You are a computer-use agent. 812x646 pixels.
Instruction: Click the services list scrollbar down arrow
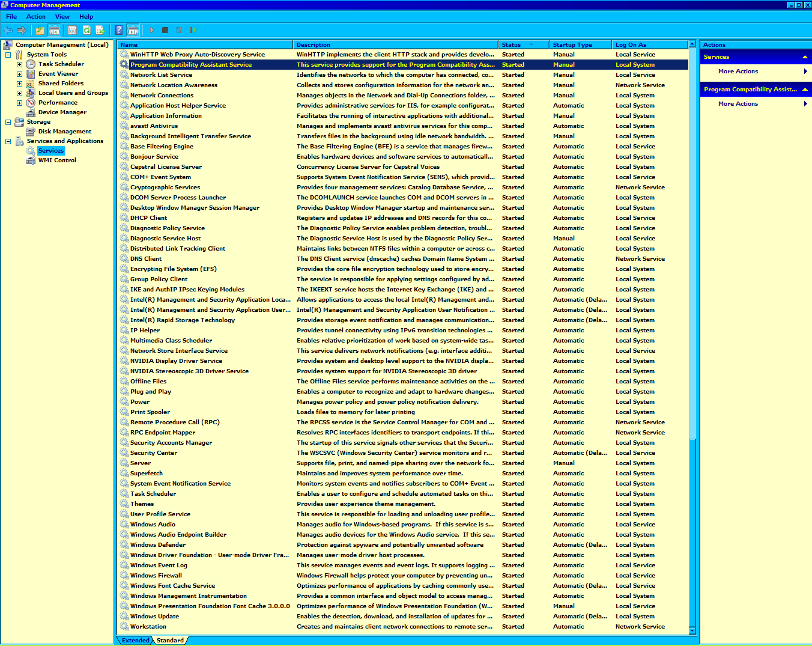(x=692, y=630)
